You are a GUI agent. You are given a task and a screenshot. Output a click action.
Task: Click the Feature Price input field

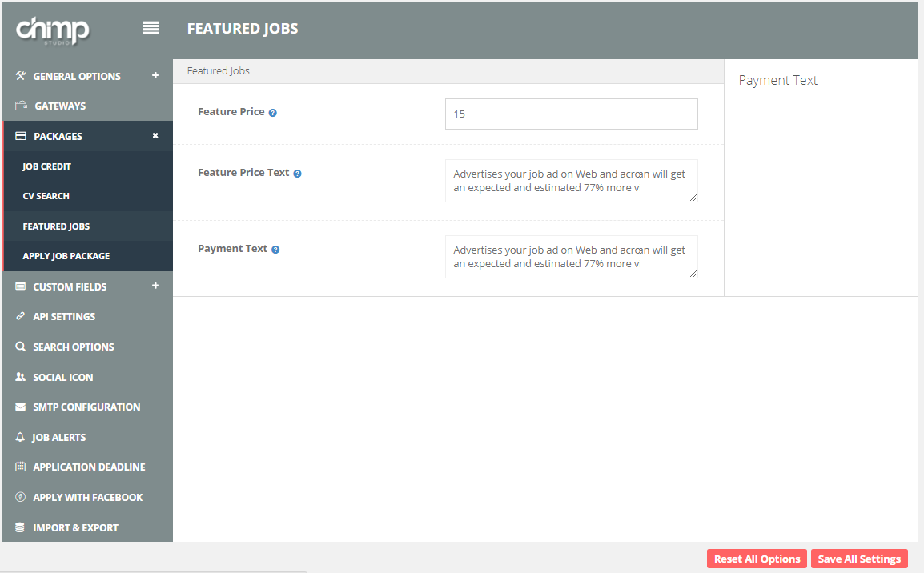pos(571,114)
